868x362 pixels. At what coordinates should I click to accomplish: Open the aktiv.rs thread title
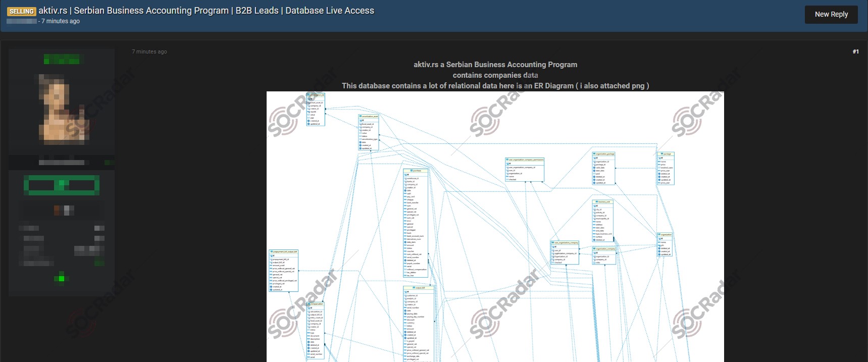click(207, 11)
